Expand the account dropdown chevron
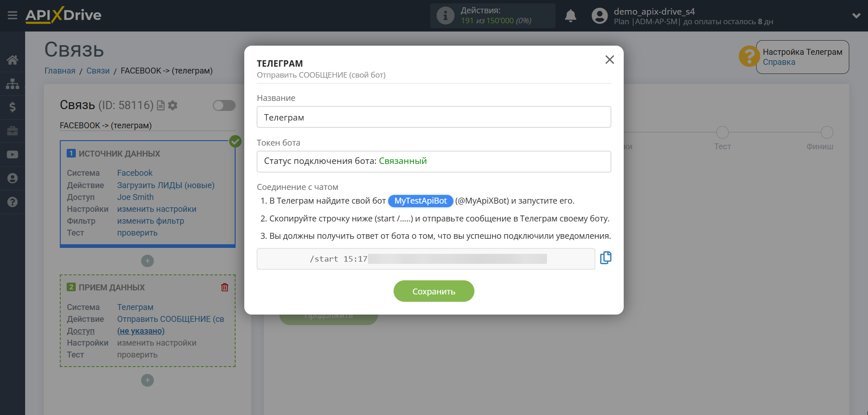Viewport: 868px width, 415px height. click(856, 16)
